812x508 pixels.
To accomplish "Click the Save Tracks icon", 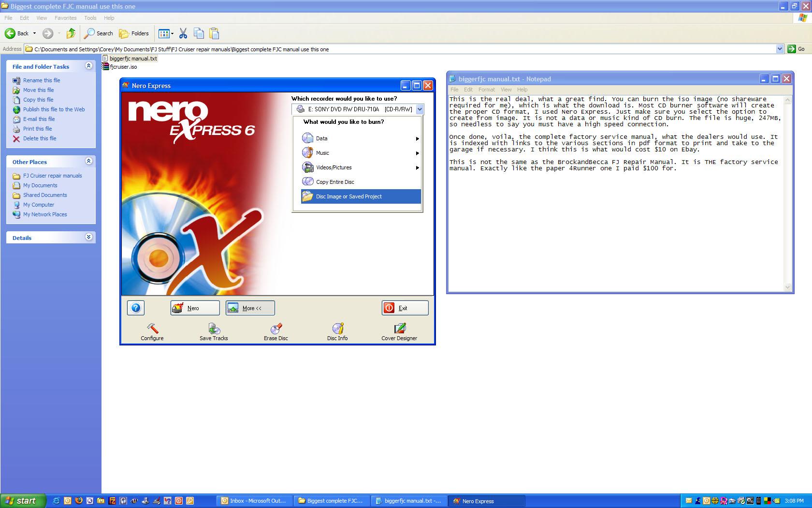I will (x=214, y=332).
